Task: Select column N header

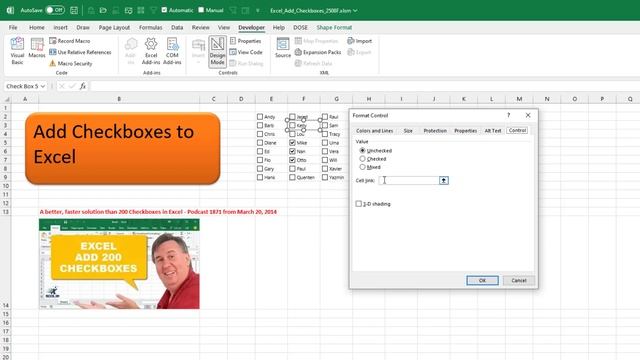Action: tap(547, 99)
